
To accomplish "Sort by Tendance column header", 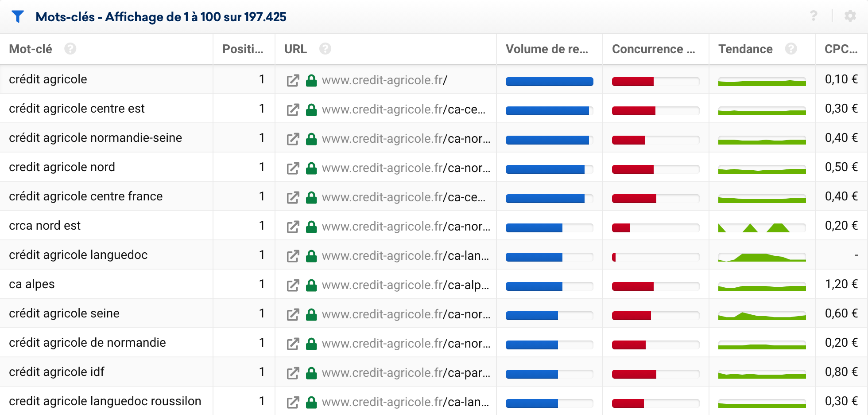I will coord(745,49).
